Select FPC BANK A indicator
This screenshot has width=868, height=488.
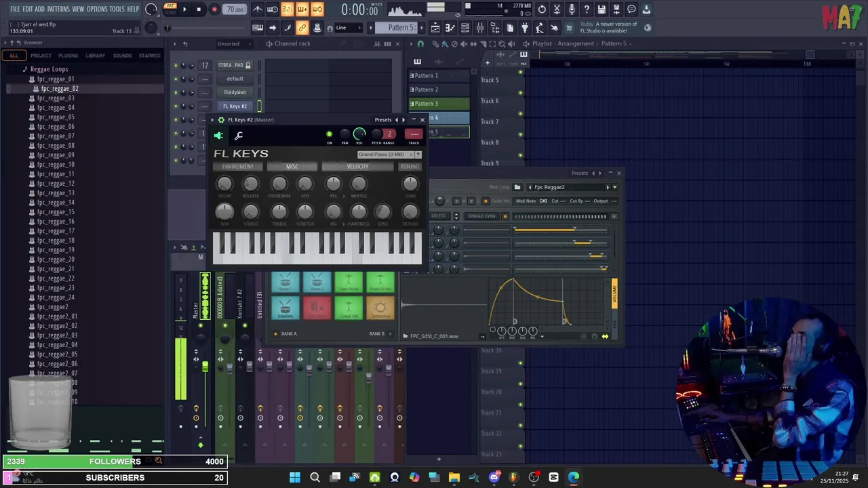pyautogui.click(x=276, y=333)
